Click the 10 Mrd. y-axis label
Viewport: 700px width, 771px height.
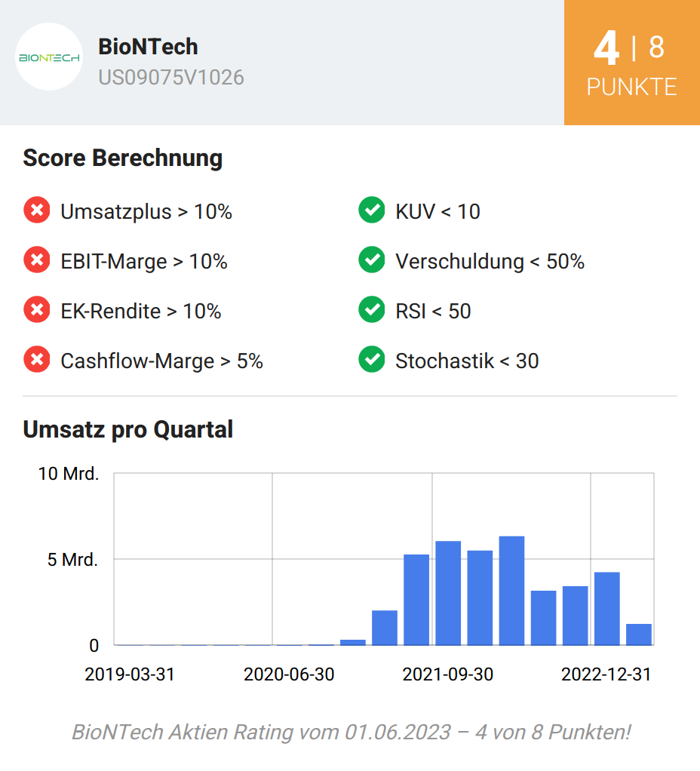pos(69,474)
